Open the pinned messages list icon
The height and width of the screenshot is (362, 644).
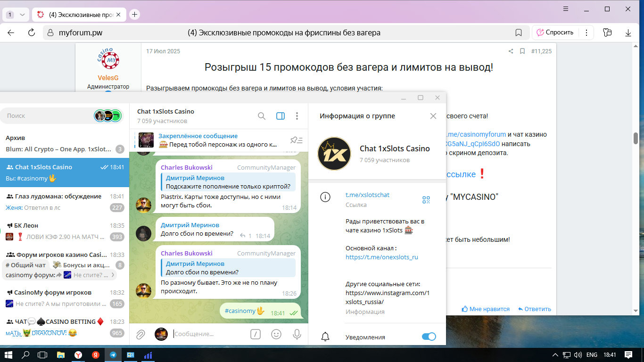(x=297, y=140)
